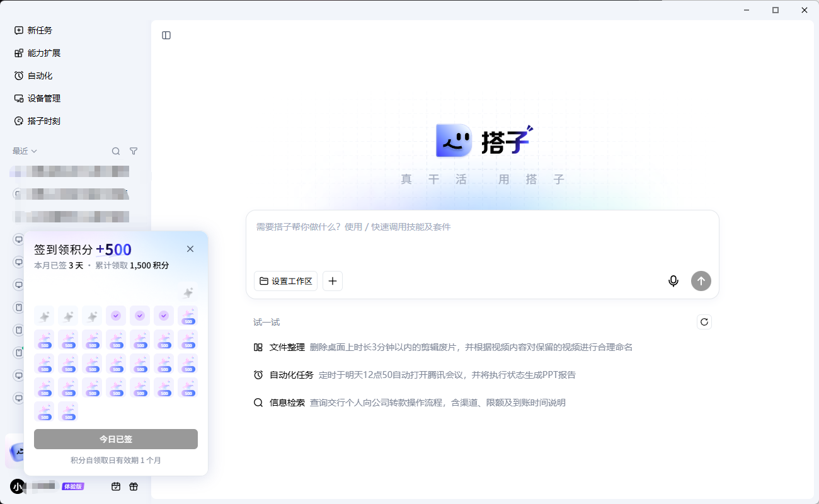Screen dimensions: 819x504
Task: Select the 自动化任务 suggestion
Action: (x=414, y=375)
